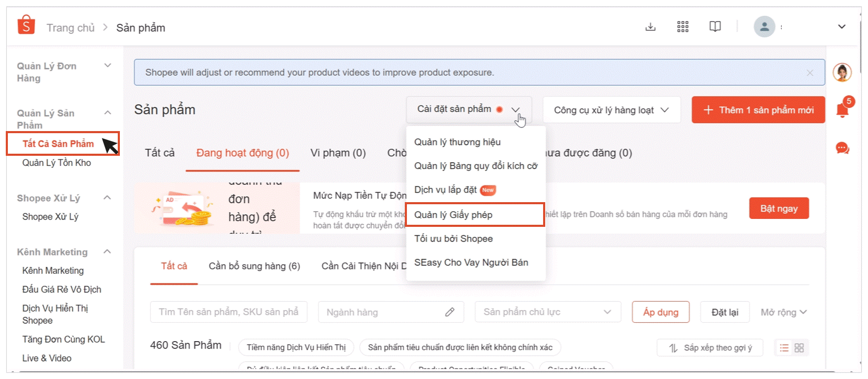Select Quản lý Giấy phép menu item
868x379 pixels.
point(475,215)
